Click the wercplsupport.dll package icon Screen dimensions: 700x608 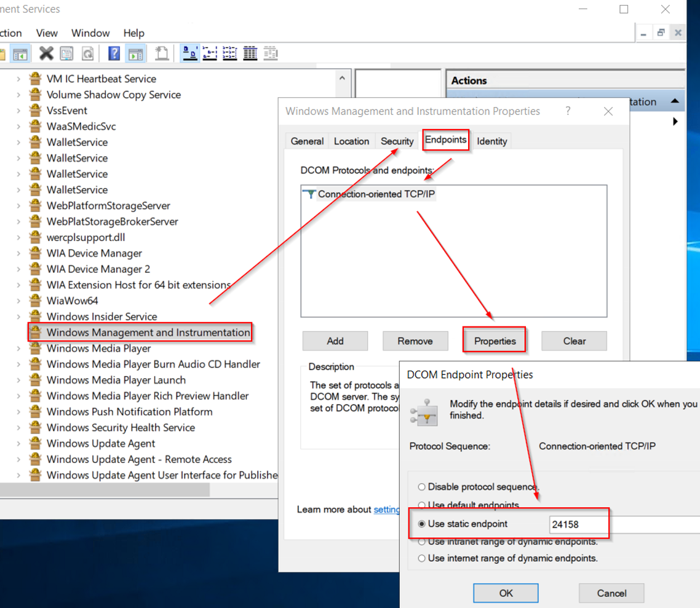pyautogui.click(x=35, y=237)
